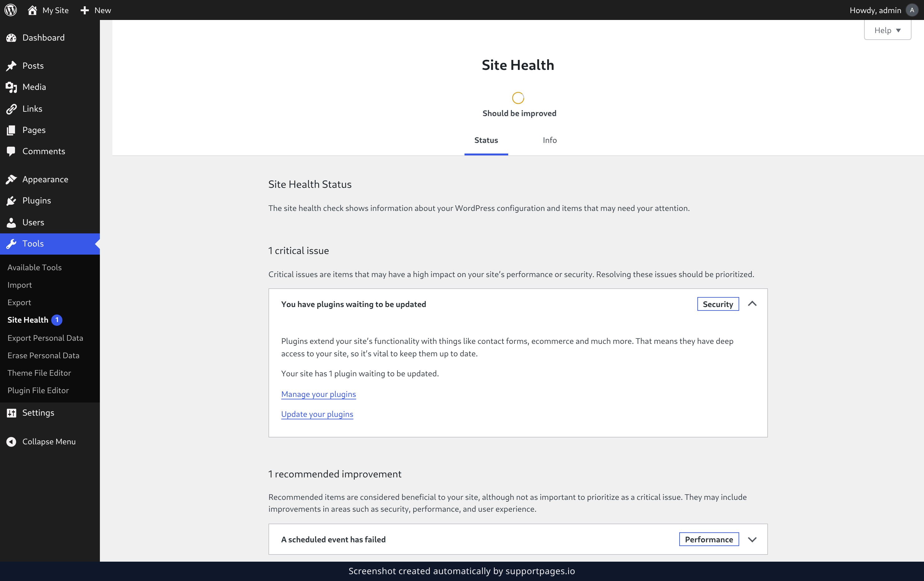Open Erase Personal Data submenu item
Image resolution: width=924 pixels, height=581 pixels.
43,355
